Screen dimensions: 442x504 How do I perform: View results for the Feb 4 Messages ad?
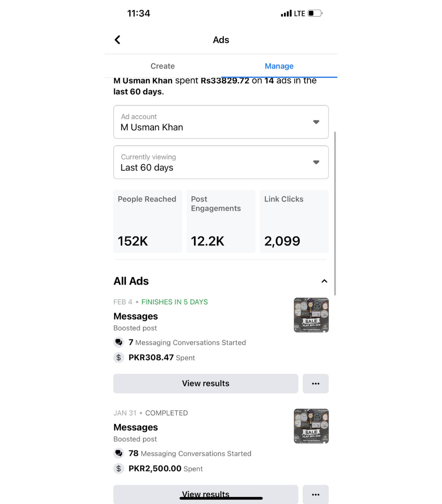206,384
